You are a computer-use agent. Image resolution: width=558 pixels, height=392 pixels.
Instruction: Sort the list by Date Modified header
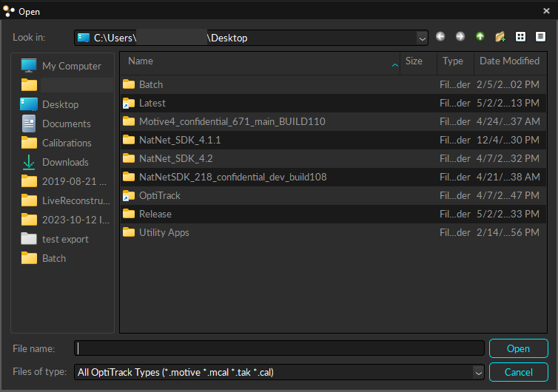pyautogui.click(x=509, y=61)
